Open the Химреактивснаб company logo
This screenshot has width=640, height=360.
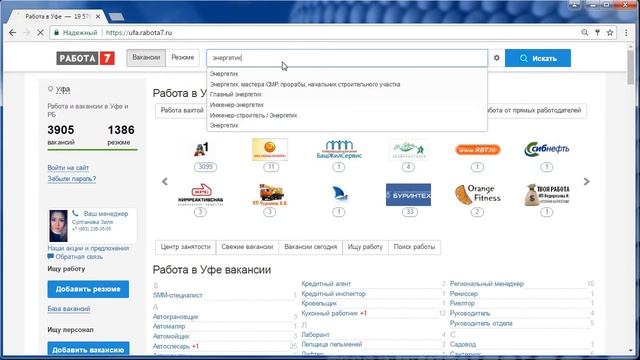(x=200, y=195)
